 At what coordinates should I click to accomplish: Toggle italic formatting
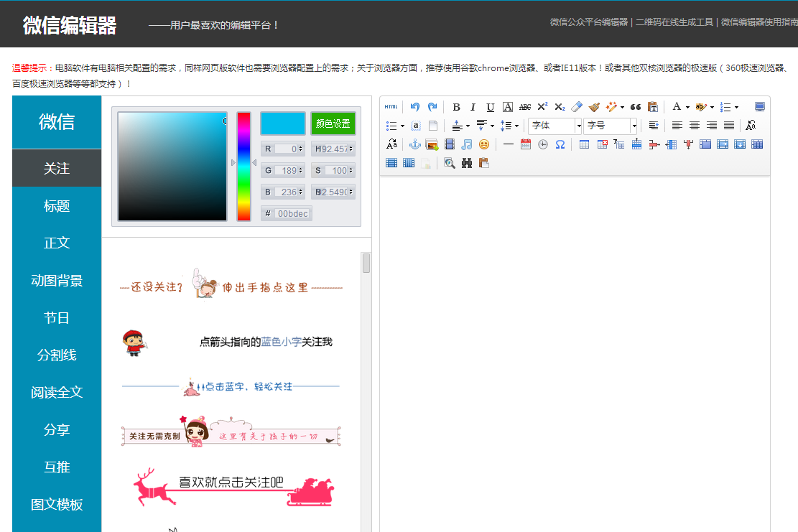point(473,107)
